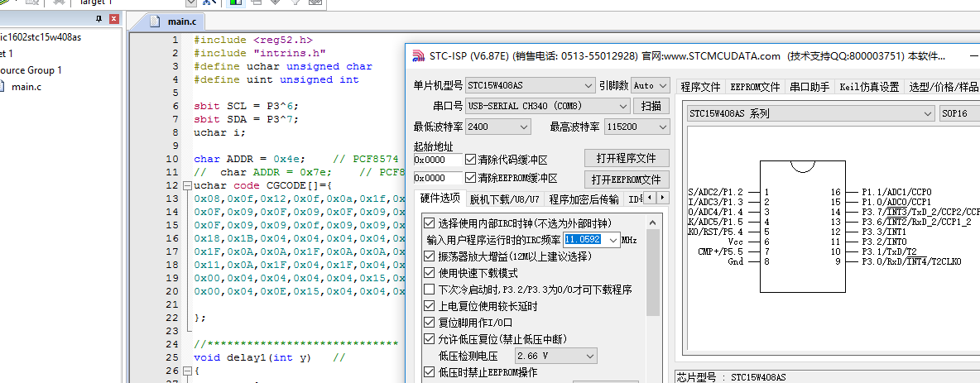Click pin label P3.0/RxD/INT4/T2CLKO in chip diagram
Screen dimensions: 980x383
click(912, 261)
